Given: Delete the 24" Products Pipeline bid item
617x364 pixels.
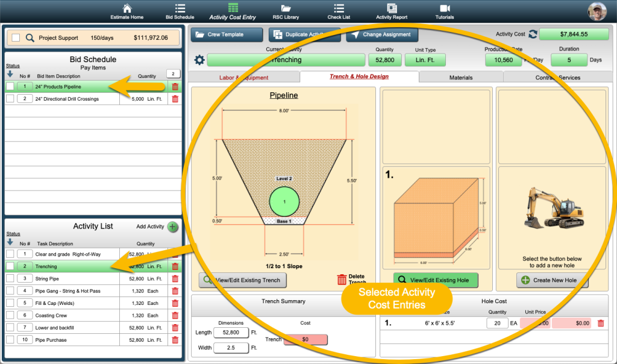Looking at the screenshot, I should click(175, 87).
